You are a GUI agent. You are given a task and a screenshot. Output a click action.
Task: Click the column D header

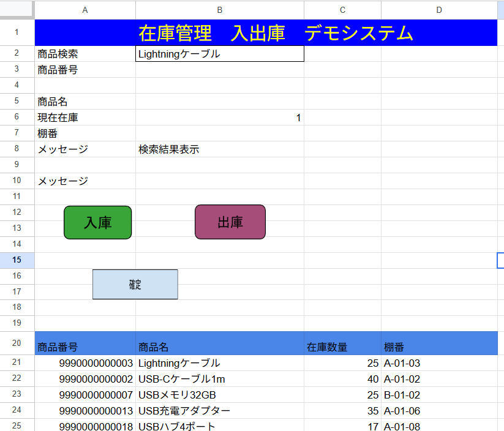[x=438, y=10]
